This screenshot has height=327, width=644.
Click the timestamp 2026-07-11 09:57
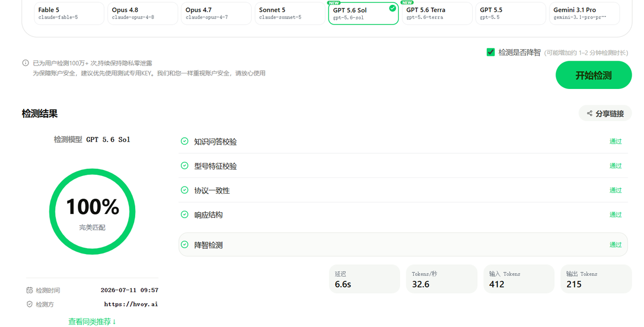[129, 290]
